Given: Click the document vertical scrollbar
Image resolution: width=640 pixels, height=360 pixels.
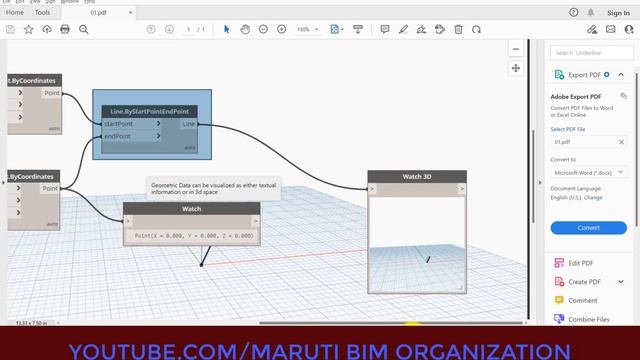Looking at the screenshot, I should coord(533,177).
